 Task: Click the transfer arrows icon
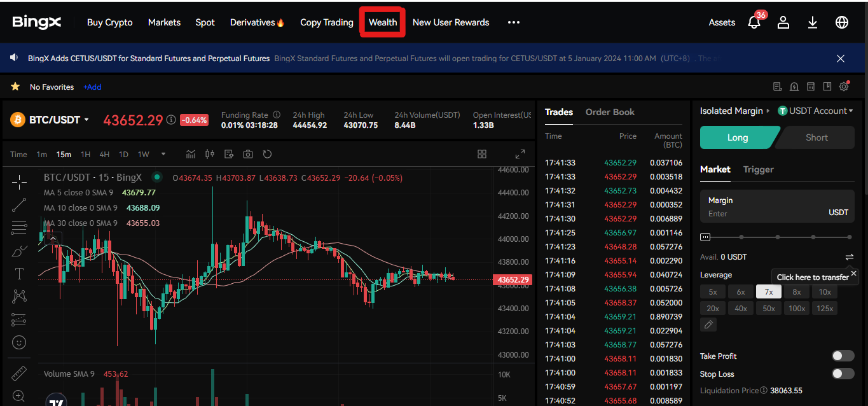[x=850, y=257]
